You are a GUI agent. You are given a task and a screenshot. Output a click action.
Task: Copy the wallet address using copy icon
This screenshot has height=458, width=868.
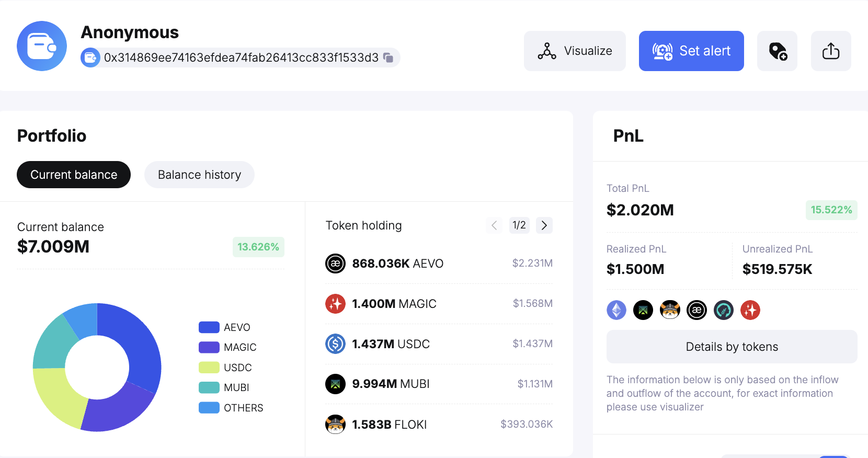388,58
